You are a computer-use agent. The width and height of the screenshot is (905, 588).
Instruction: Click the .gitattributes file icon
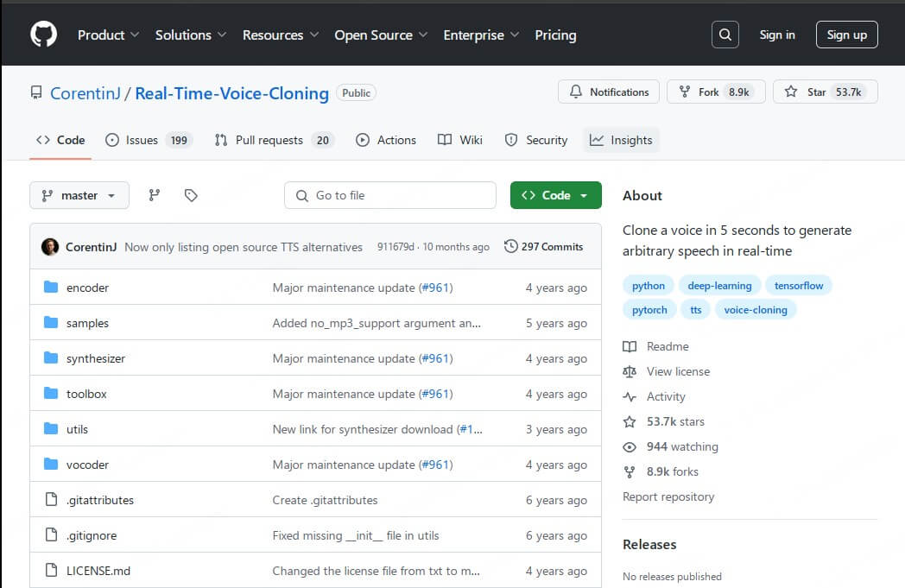click(x=51, y=500)
